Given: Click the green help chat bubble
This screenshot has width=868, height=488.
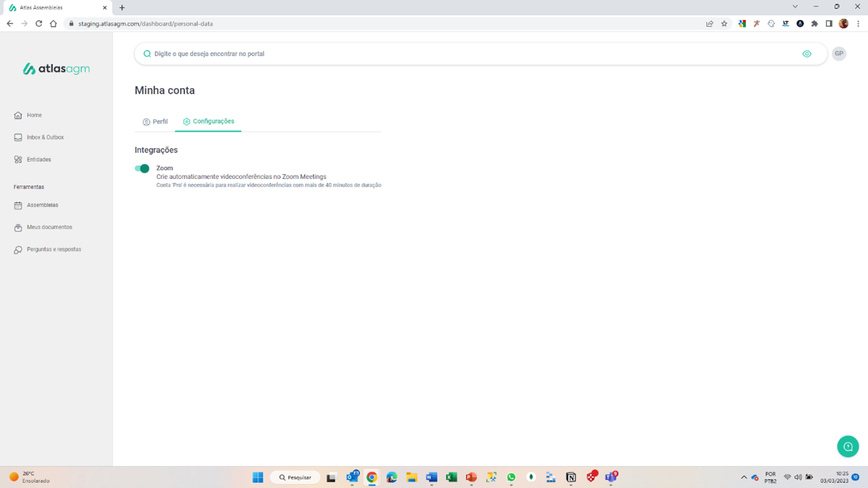Looking at the screenshot, I should click(x=847, y=447).
